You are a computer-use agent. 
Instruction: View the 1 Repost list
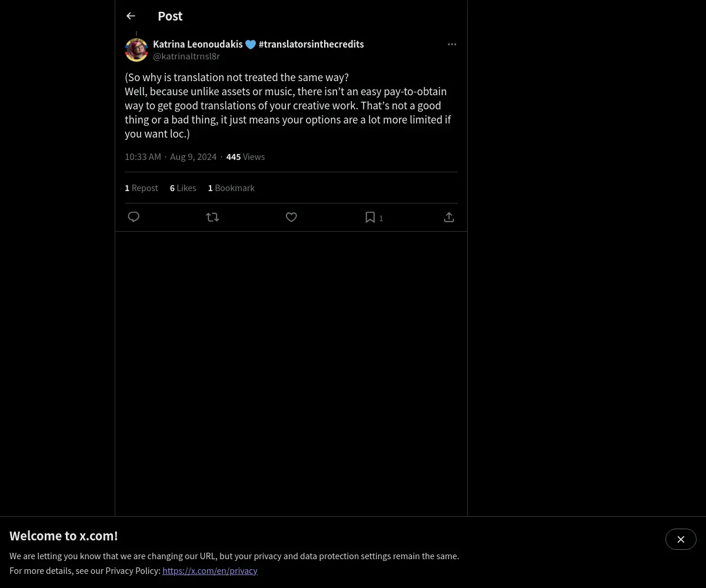click(141, 188)
